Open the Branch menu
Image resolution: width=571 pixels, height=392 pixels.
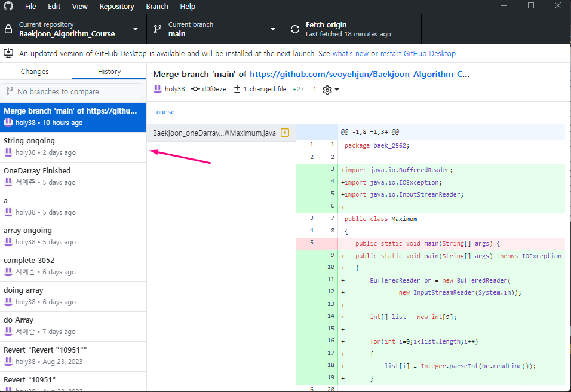157,7
